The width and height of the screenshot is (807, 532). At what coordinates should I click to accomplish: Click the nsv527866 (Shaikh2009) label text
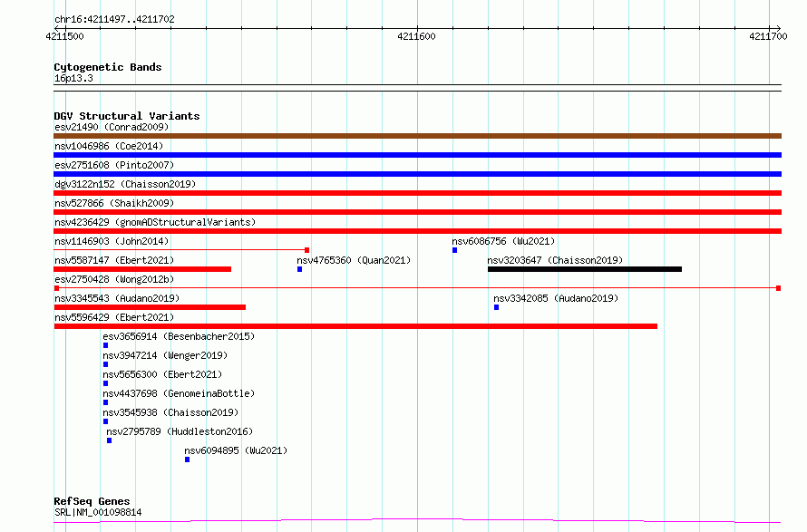(114, 203)
